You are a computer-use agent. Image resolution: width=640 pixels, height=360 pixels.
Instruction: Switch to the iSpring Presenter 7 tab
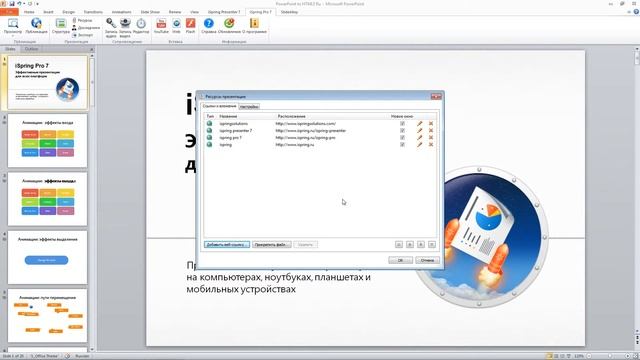pos(224,12)
